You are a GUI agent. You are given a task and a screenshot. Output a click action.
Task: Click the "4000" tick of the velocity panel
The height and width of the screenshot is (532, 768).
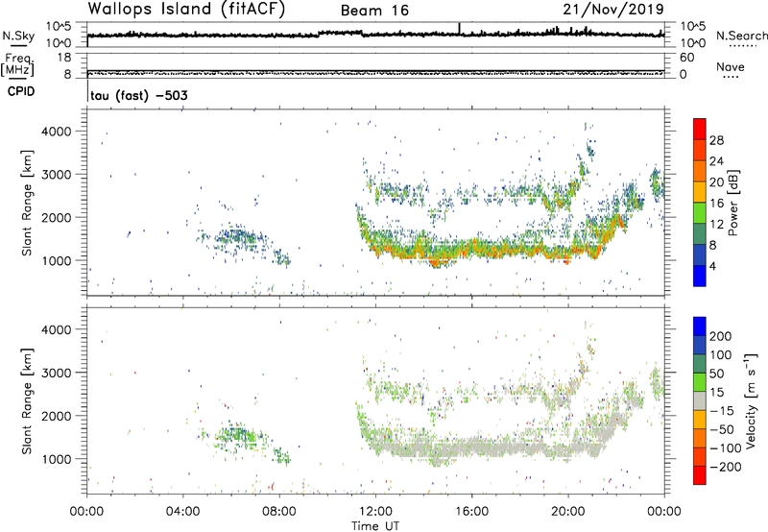[x=57, y=329]
